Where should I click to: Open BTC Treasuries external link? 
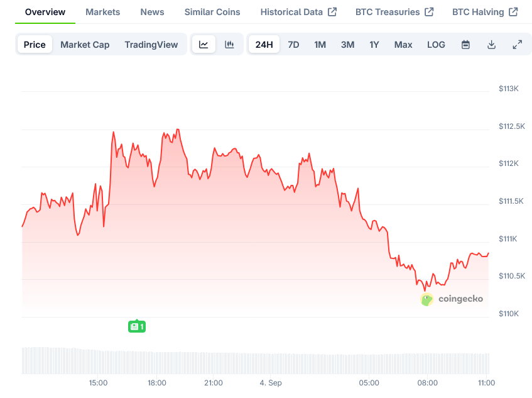click(x=394, y=12)
